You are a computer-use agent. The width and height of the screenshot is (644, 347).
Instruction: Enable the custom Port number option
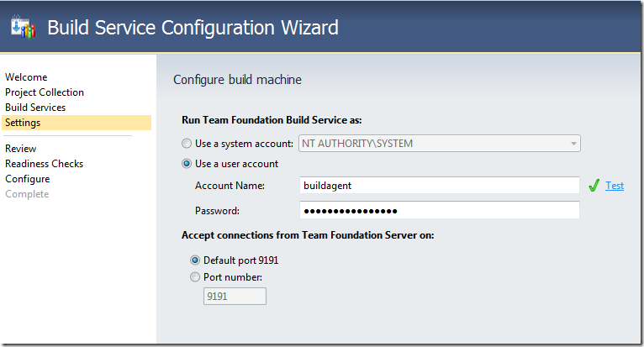196,277
